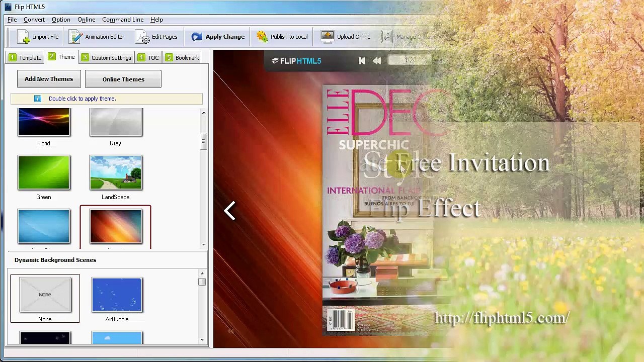Screen dimensions: 644x362
Task: Click scenes list scroll up arrow
Action: pyautogui.click(x=202, y=274)
